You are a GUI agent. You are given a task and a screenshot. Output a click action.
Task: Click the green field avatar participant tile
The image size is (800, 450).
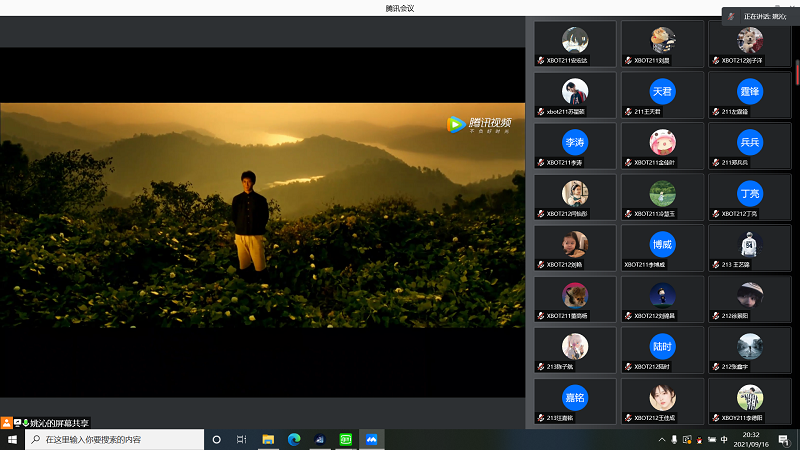tap(662, 197)
